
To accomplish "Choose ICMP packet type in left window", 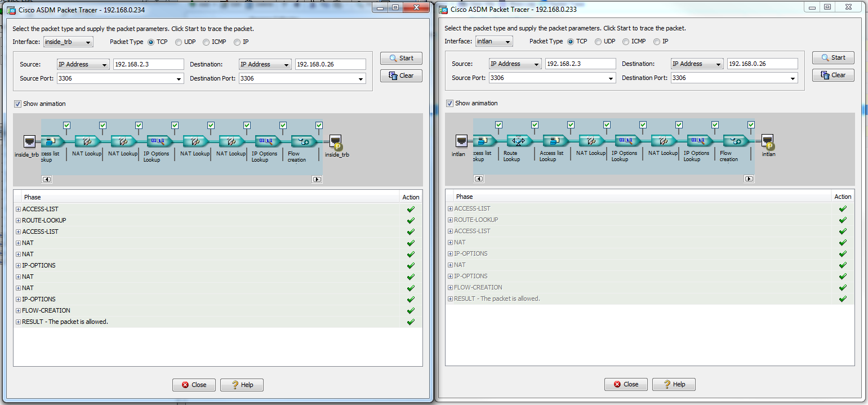I will click(x=206, y=42).
